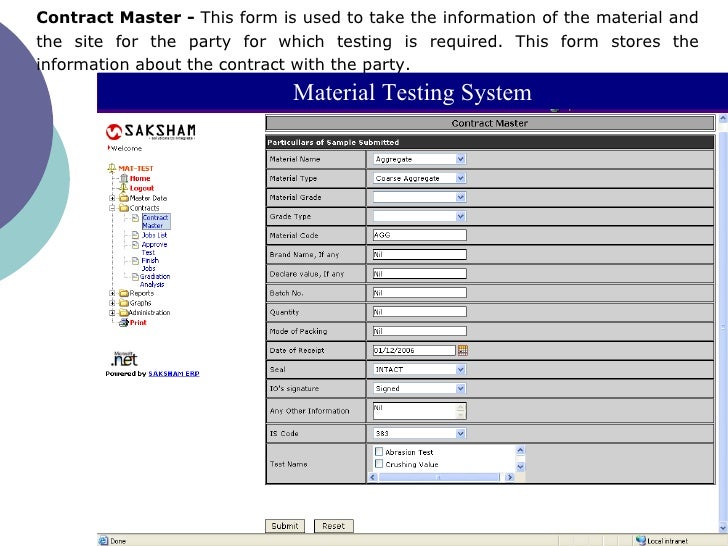The image size is (728, 546).
Task: Click the Quantity input field
Action: point(419,312)
